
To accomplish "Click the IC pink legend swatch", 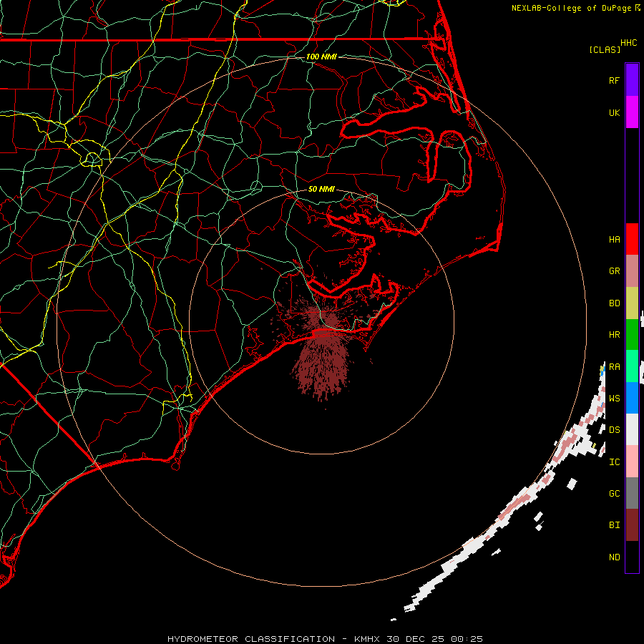I will point(632,462).
